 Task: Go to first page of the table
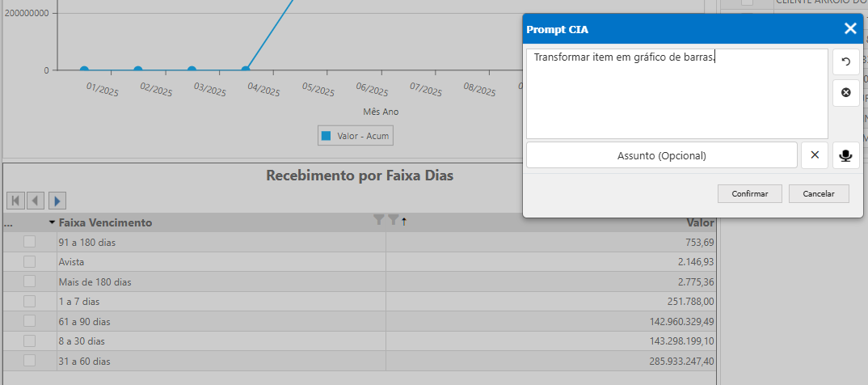(15, 200)
